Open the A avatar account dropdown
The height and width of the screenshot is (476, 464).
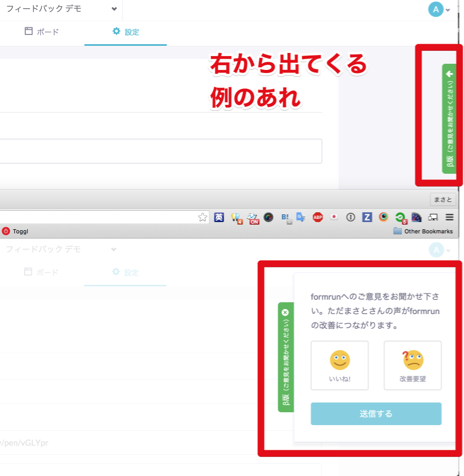click(436, 9)
